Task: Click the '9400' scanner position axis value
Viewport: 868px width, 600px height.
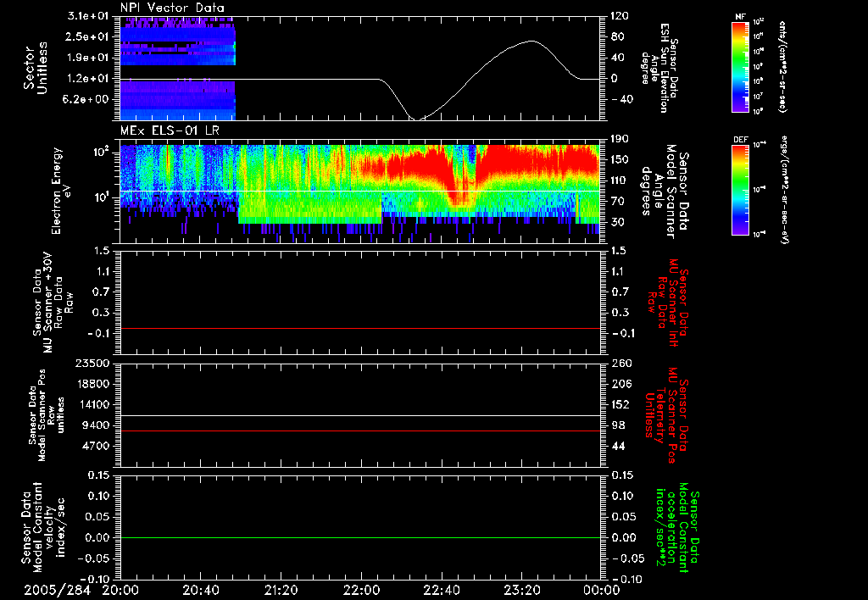Action: click(95, 425)
